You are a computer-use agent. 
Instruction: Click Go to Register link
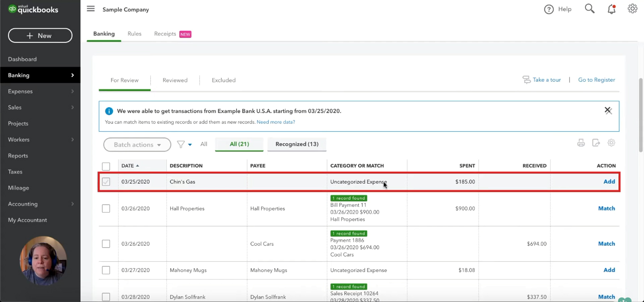pyautogui.click(x=597, y=80)
